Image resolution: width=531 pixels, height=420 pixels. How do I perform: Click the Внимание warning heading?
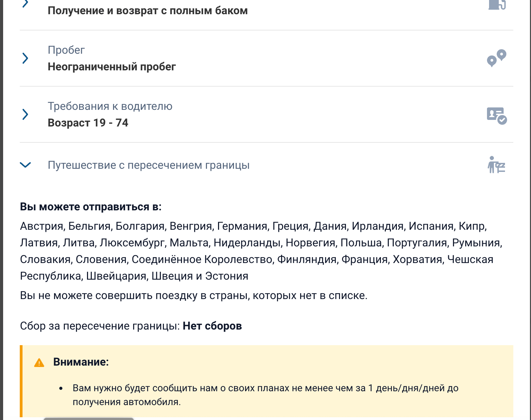click(81, 362)
